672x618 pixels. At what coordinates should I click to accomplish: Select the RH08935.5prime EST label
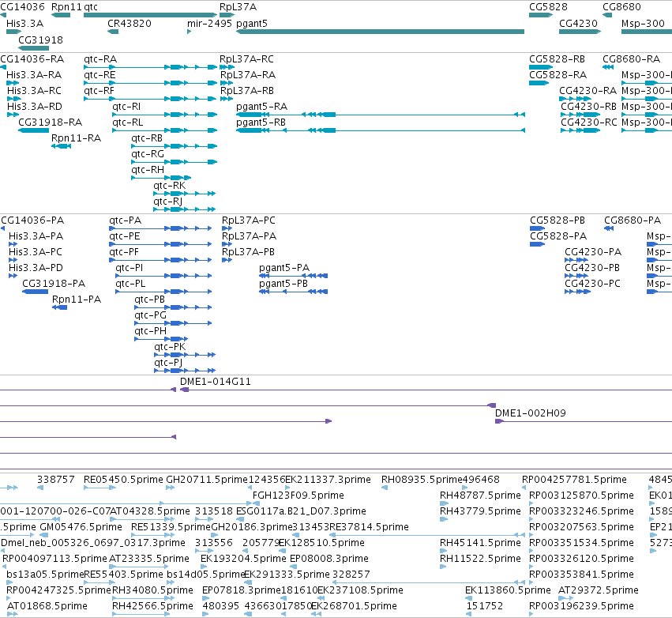coord(422,480)
